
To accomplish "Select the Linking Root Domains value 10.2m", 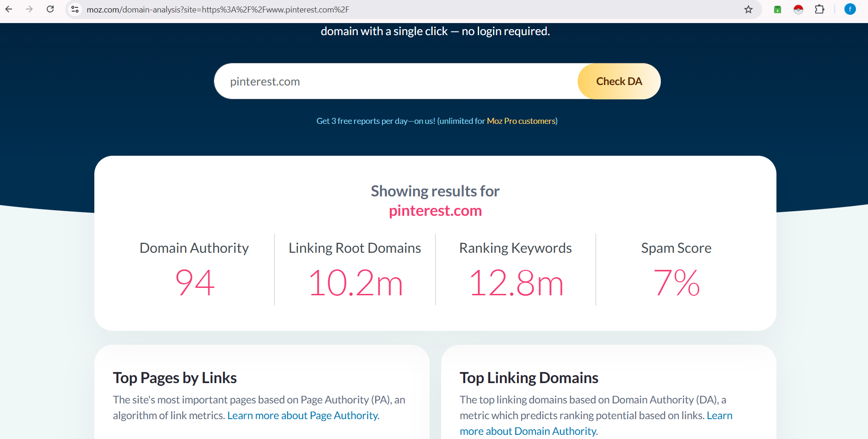I will click(x=355, y=283).
